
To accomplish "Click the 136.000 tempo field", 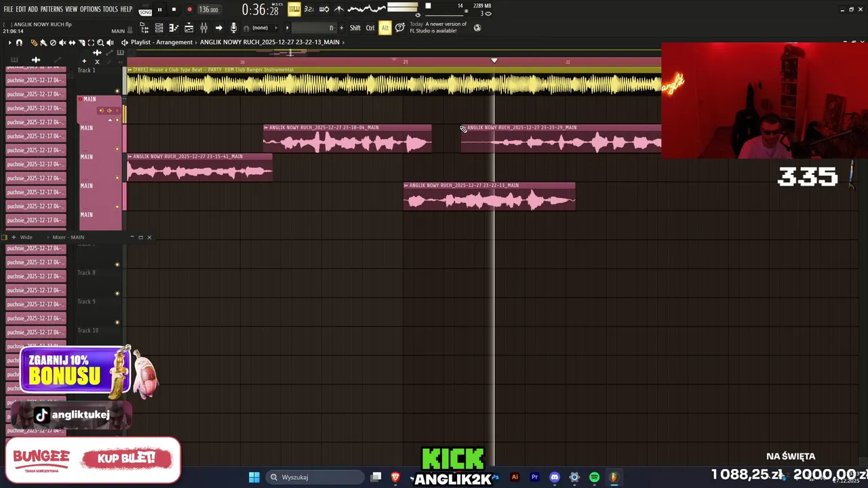I will click(x=209, y=10).
